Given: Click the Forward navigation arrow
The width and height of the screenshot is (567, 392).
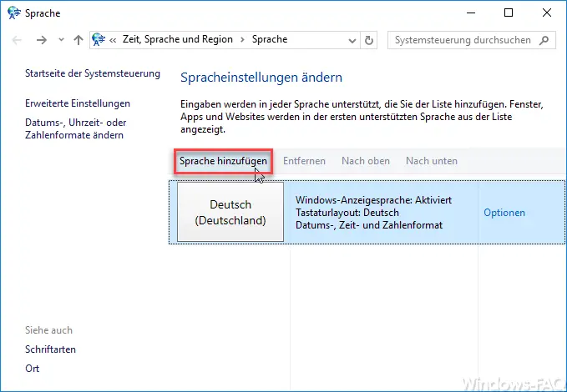Looking at the screenshot, I should click(x=42, y=40).
